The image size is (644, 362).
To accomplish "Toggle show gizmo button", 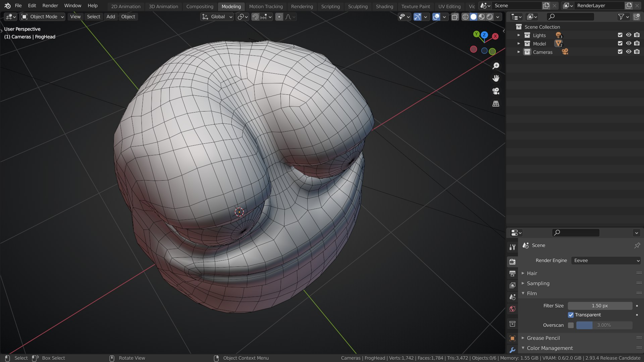I will (x=417, y=17).
